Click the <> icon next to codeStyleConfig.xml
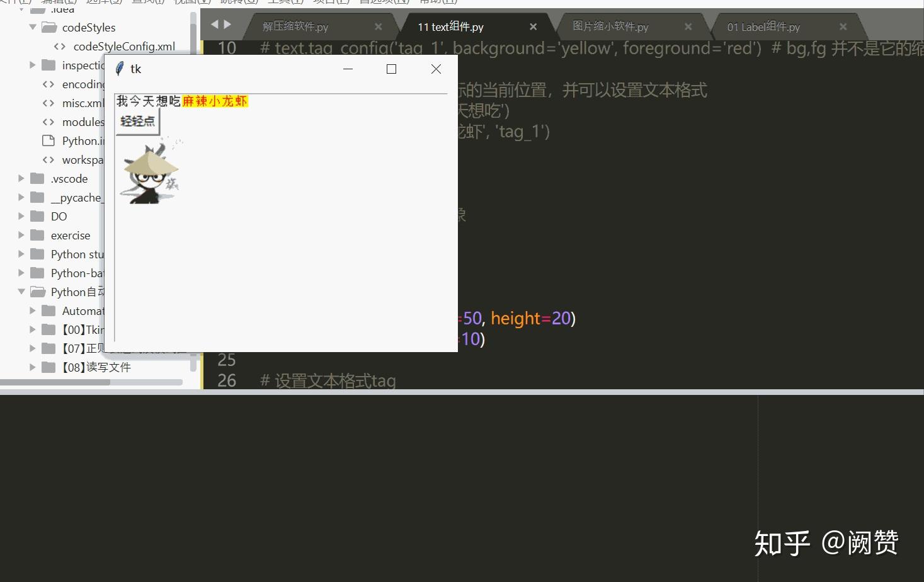Viewport: 924px width, 582px height. (x=59, y=46)
